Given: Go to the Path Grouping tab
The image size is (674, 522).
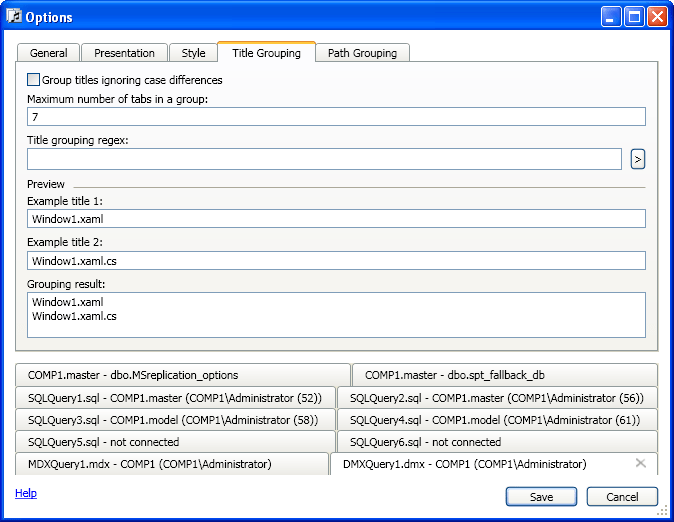Looking at the screenshot, I should [x=362, y=53].
